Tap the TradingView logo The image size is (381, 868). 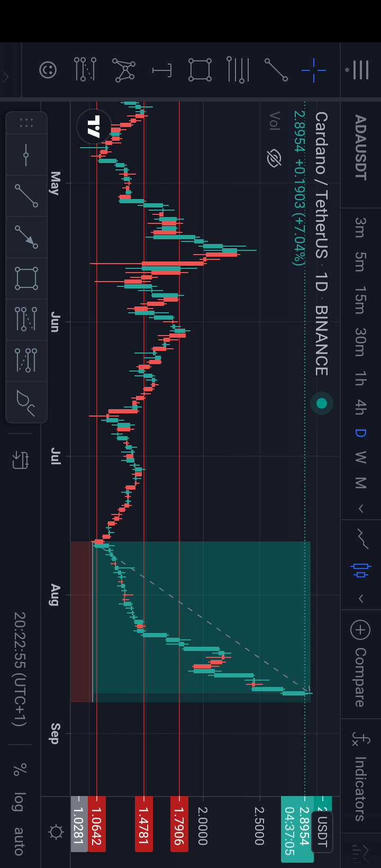(x=94, y=126)
